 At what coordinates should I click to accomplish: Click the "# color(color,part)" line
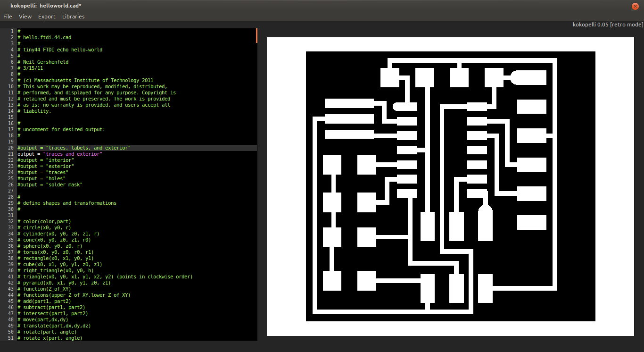click(44, 221)
